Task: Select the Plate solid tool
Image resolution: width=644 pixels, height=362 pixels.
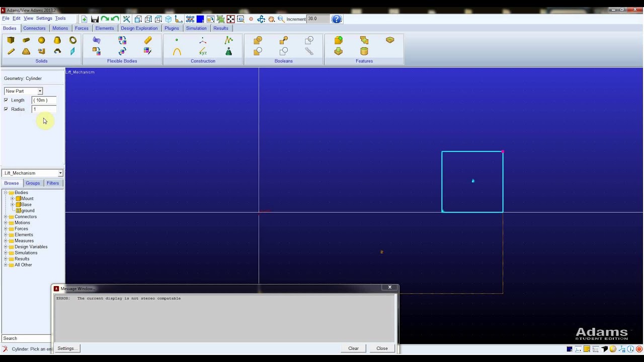Action: coord(26,51)
